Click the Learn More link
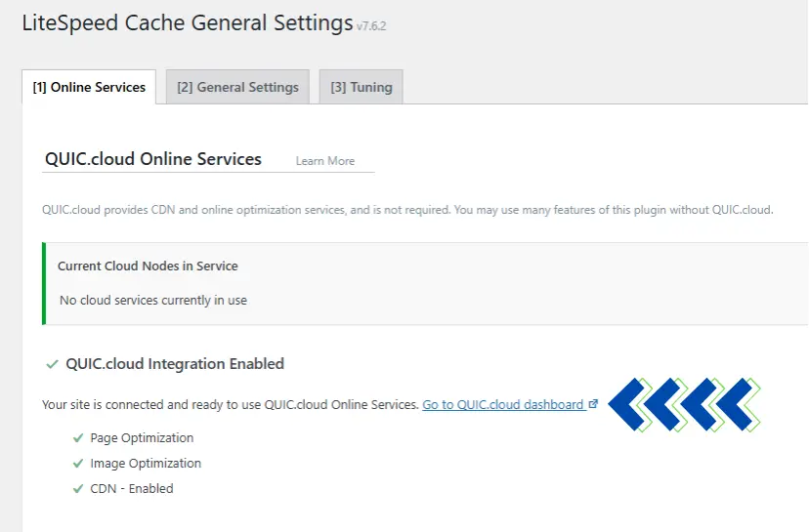The image size is (809, 532). click(x=325, y=161)
